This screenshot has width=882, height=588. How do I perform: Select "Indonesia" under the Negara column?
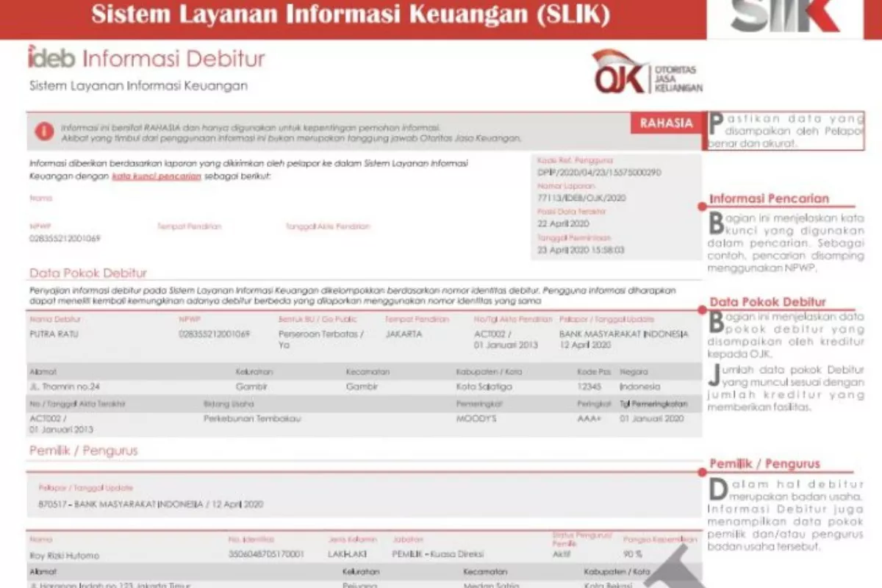point(640,387)
